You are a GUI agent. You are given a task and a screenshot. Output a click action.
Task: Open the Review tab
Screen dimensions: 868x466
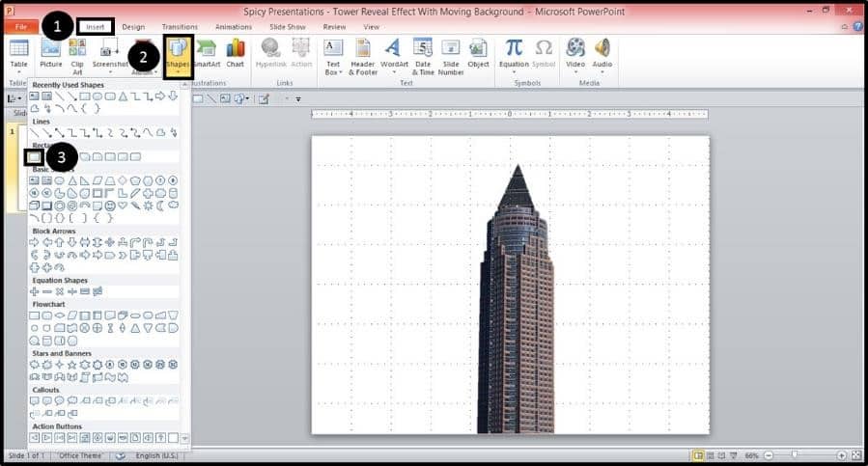[x=334, y=27]
